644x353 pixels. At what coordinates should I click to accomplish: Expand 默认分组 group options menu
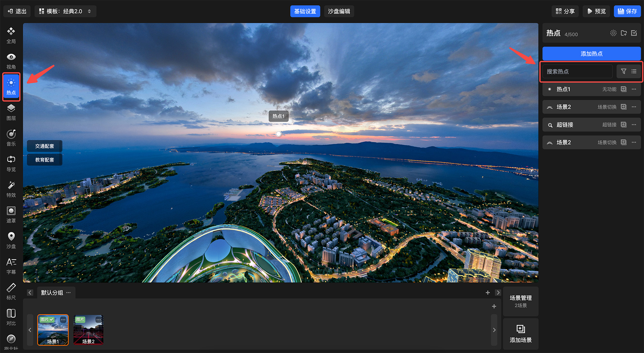[x=68, y=293]
